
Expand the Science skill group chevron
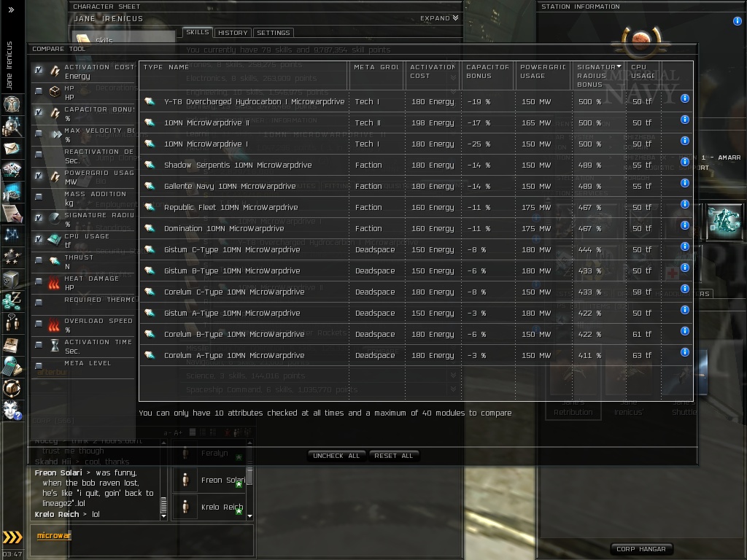[453, 376]
